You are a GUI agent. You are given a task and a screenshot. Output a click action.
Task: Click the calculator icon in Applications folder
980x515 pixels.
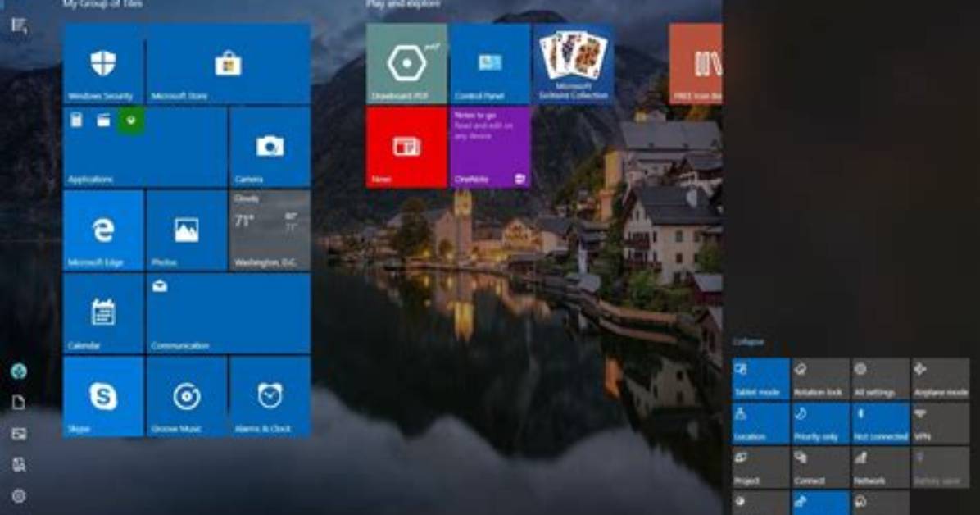tap(76, 121)
